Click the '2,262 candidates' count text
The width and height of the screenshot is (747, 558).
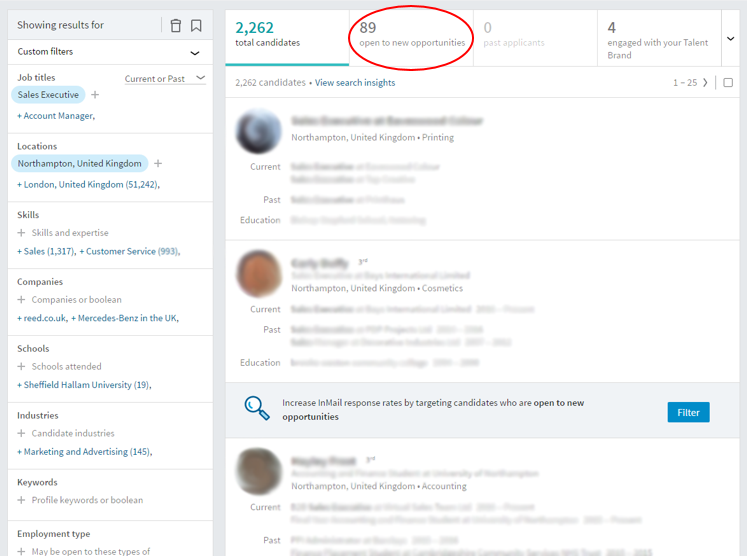pos(270,83)
